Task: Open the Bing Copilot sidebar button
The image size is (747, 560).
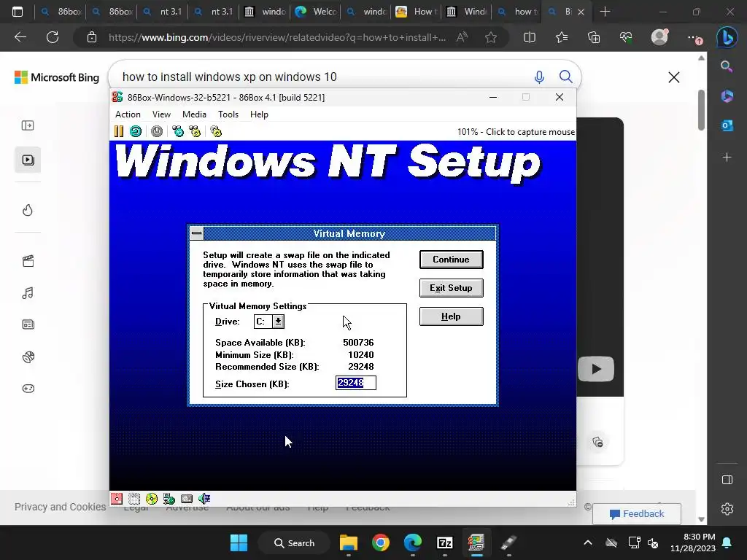Action: pyautogui.click(x=727, y=37)
